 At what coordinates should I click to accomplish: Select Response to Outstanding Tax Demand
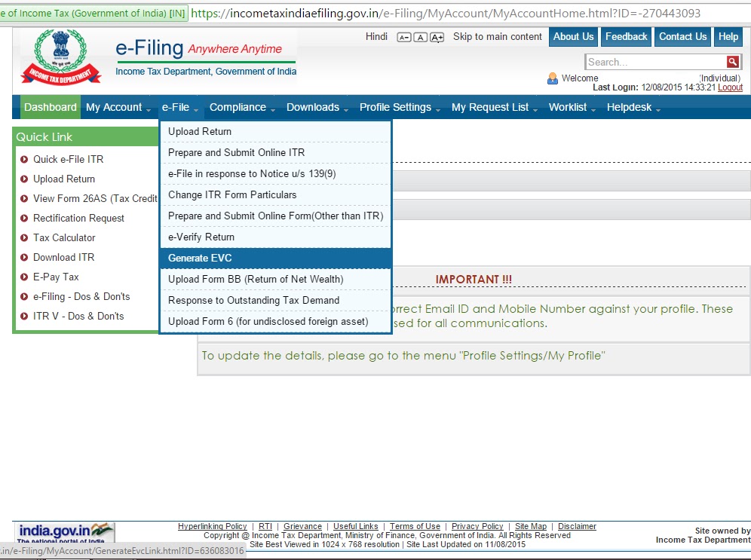point(275,300)
